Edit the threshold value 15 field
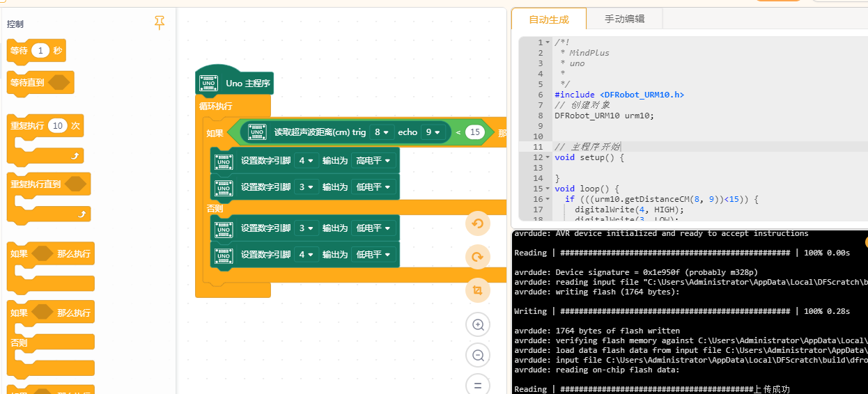This screenshot has height=394, width=868. point(475,132)
